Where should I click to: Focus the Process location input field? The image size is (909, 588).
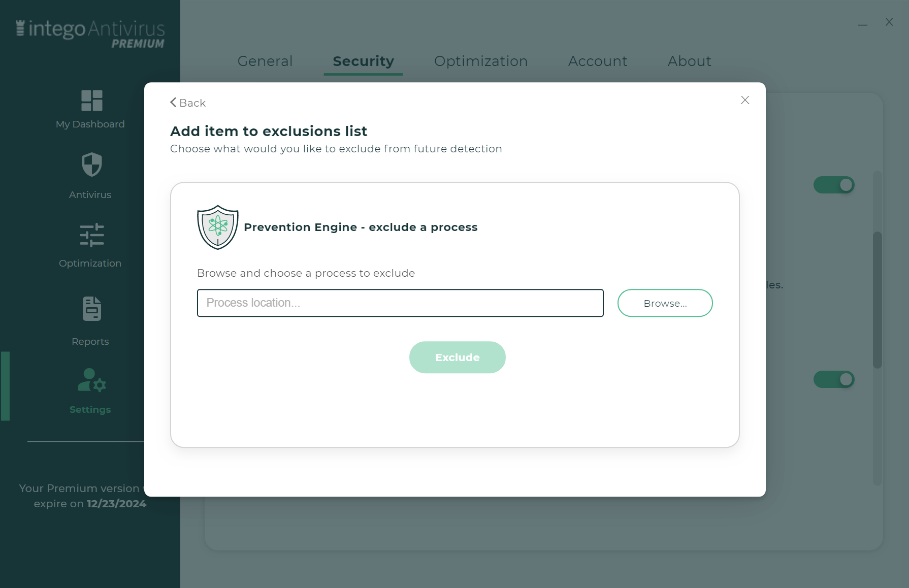click(x=400, y=303)
